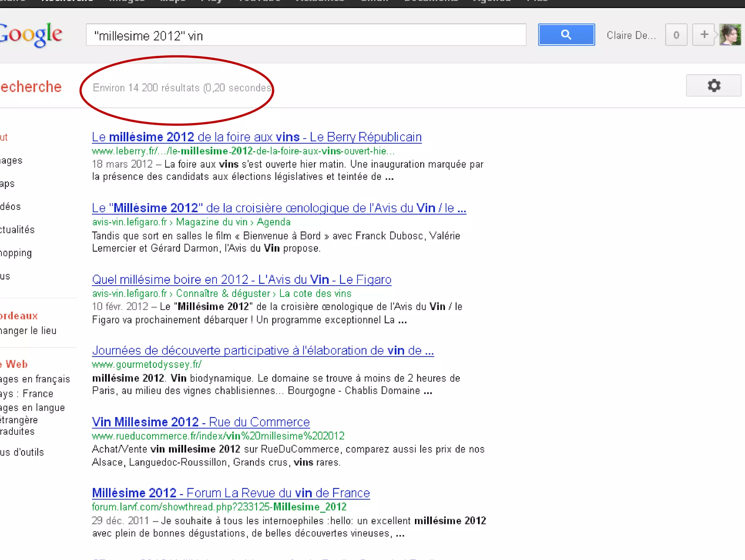Select the Shopping filter in sidebar
This screenshot has width=745, height=560.
pos(16,253)
